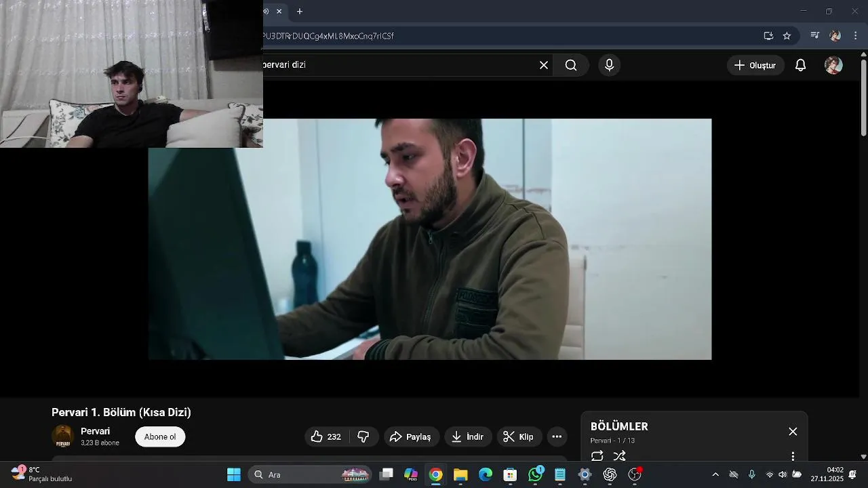Subscribe with the Abone ol button

click(x=160, y=437)
